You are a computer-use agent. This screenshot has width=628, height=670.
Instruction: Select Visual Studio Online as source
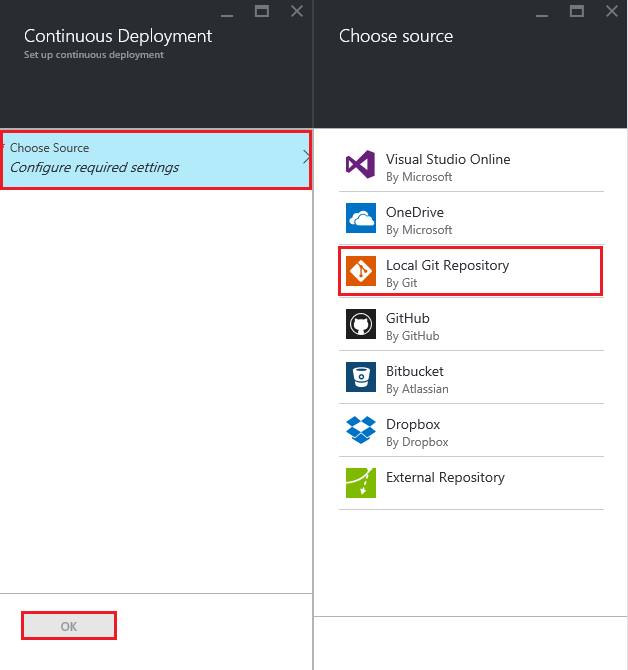tap(448, 159)
